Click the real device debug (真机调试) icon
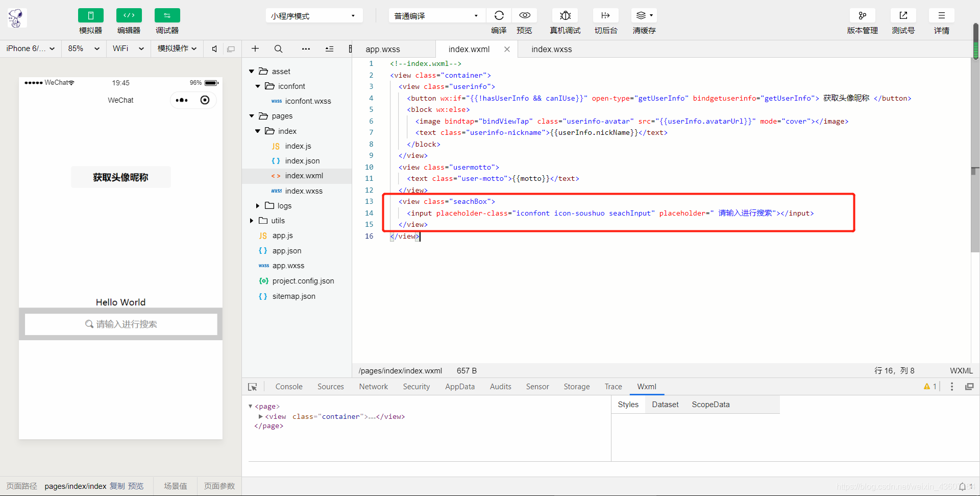980x496 pixels. tap(565, 15)
